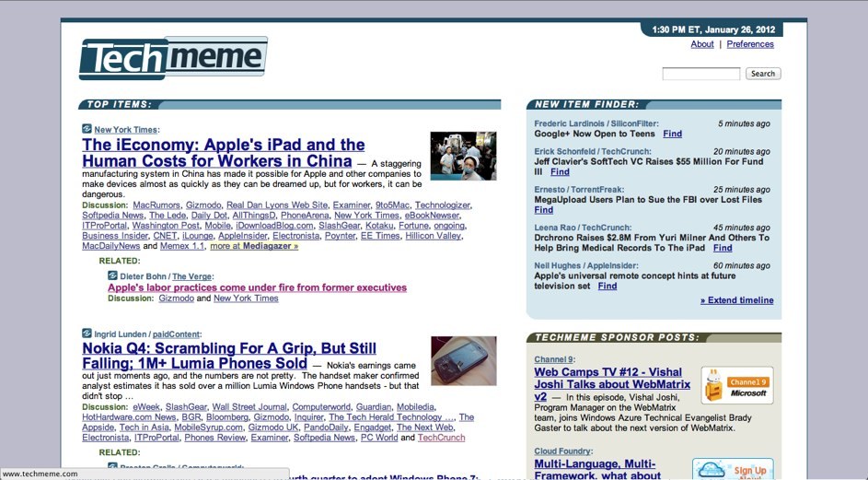
Task: Click the Techmeme logo
Action: (173, 58)
